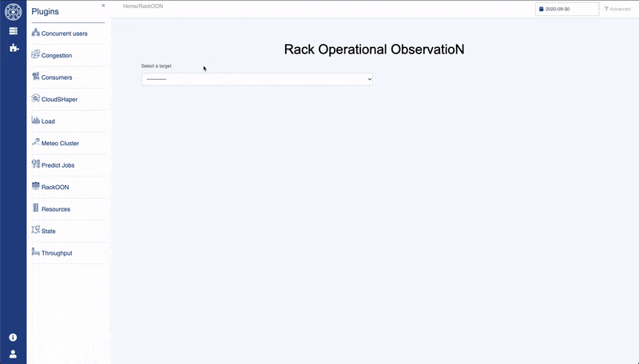Open the server list icon in sidebar
The height and width of the screenshot is (364, 639).
pyautogui.click(x=13, y=31)
